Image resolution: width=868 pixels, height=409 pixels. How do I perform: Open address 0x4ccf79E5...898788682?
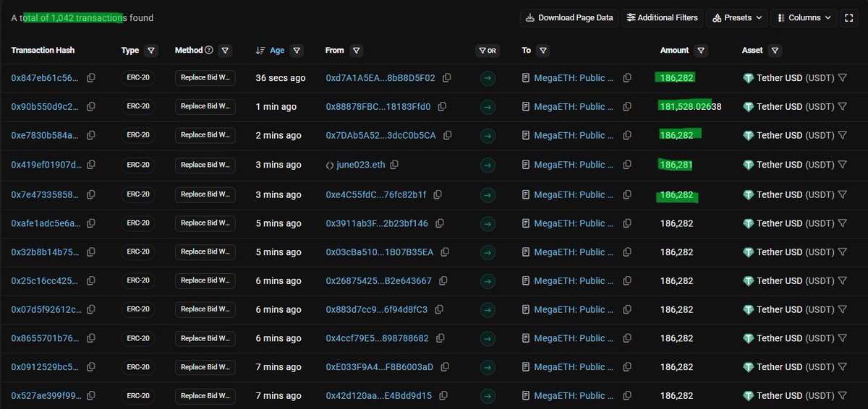pos(378,338)
